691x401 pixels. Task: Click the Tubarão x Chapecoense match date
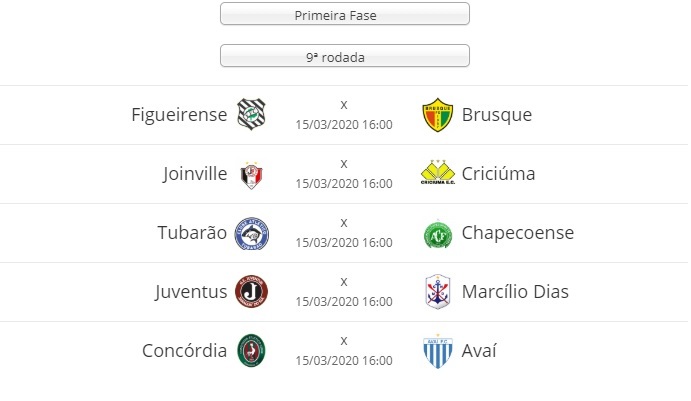327,243
